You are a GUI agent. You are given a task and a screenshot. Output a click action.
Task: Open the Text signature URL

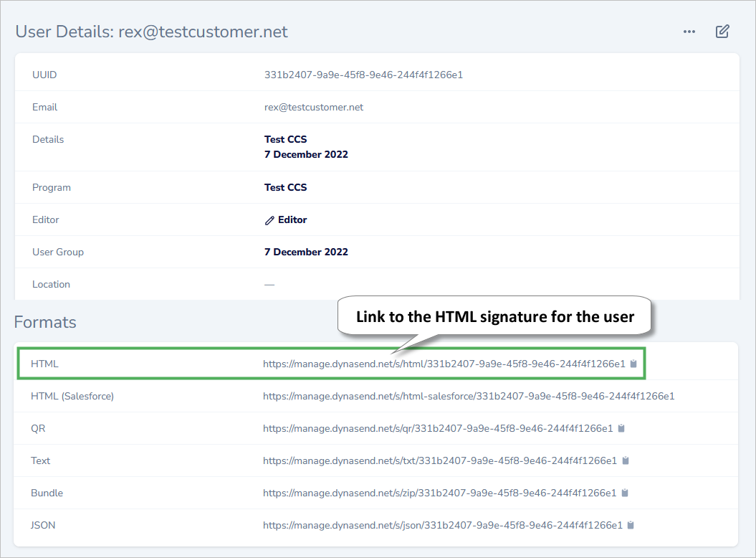[x=439, y=460]
